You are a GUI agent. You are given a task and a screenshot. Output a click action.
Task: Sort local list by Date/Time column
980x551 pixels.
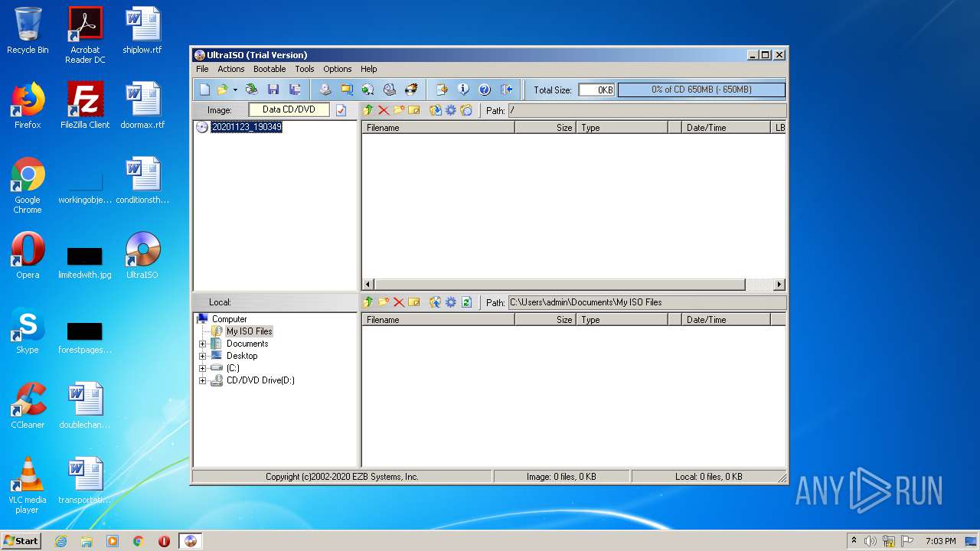coord(727,320)
